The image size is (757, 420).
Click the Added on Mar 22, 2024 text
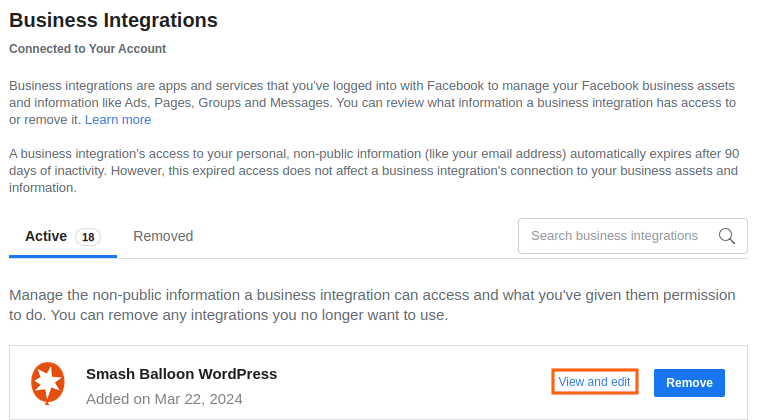[x=164, y=398]
